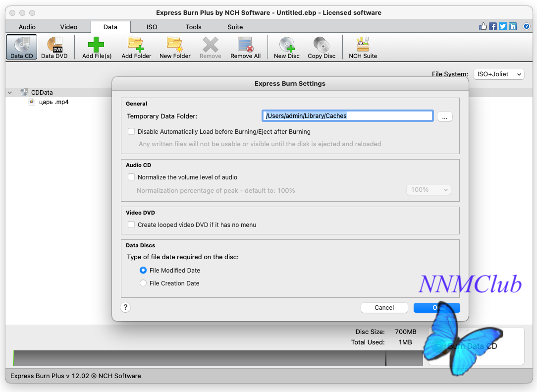Viewport: 537px width, 392px height.
Task: Click the 700MB disc size value
Action: [x=406, y=332]
